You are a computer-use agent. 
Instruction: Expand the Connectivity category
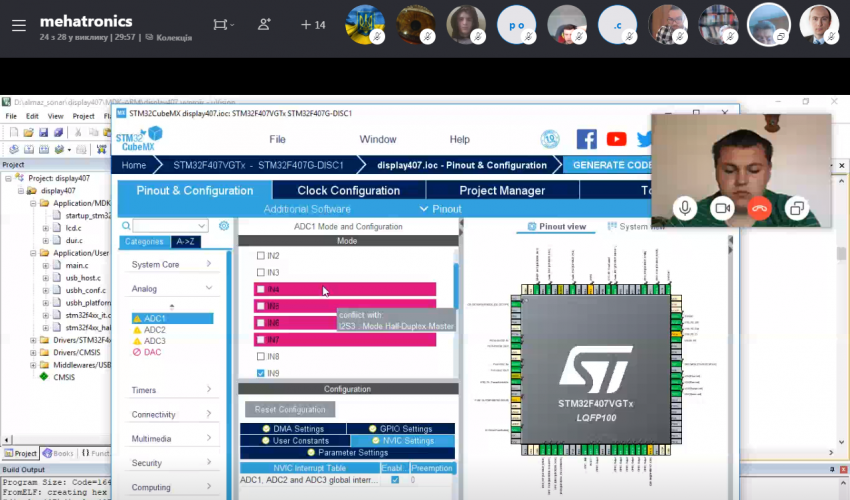[171, 414]
